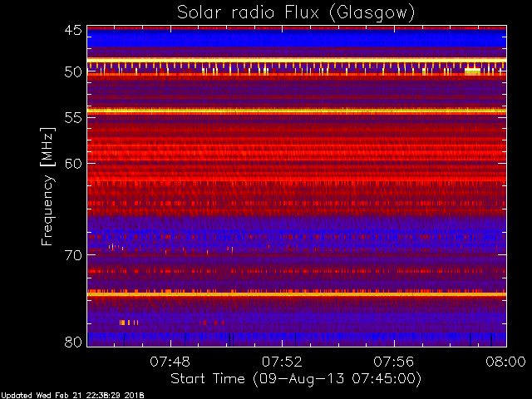
Task: Click the 70 frequency tick label
Action: 73,255
